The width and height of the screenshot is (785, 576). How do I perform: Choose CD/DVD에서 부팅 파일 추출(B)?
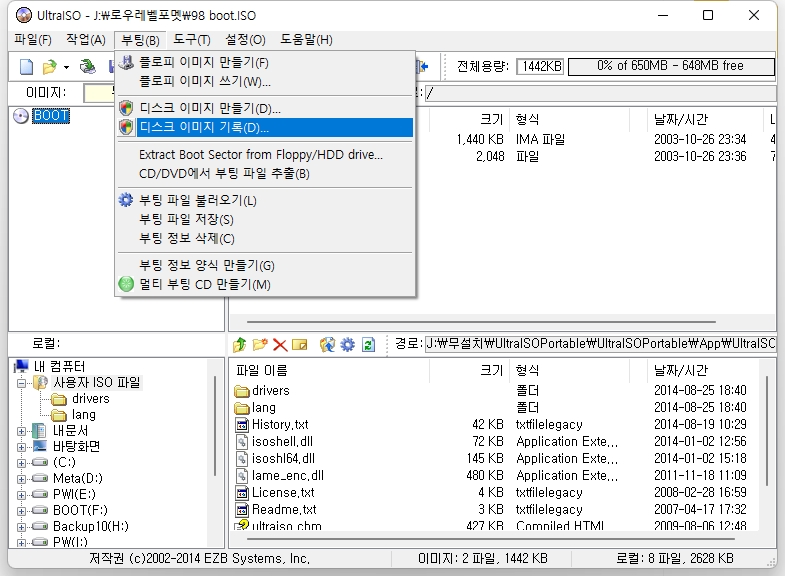(265, 174)
